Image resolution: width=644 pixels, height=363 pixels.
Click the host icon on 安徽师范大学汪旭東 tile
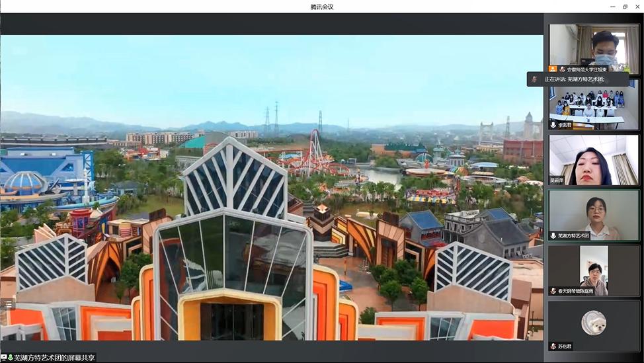[553, 69]
